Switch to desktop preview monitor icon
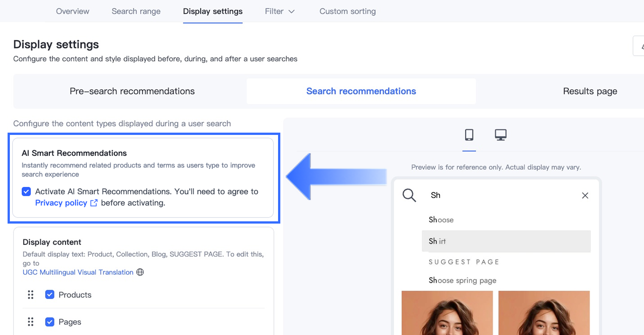 [x=500, y=135]
